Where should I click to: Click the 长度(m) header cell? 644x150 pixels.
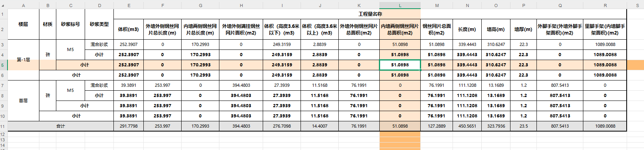pyautogui.click(x=467, y=29)
